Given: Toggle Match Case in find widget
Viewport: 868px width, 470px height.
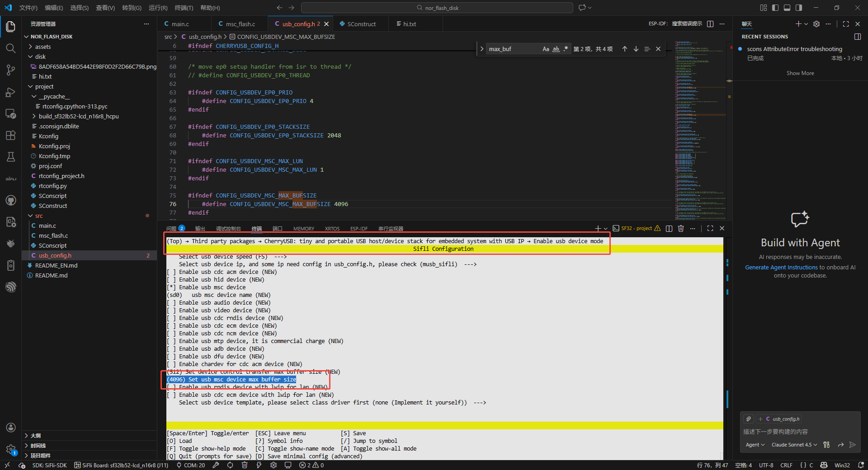Looking at the screenshot, I should 546,49.
